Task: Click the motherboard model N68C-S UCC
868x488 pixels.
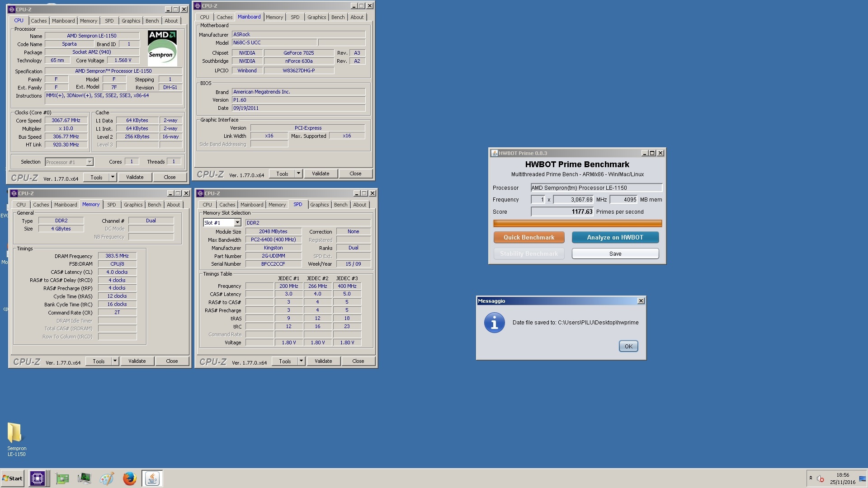Action: point(274,42)
